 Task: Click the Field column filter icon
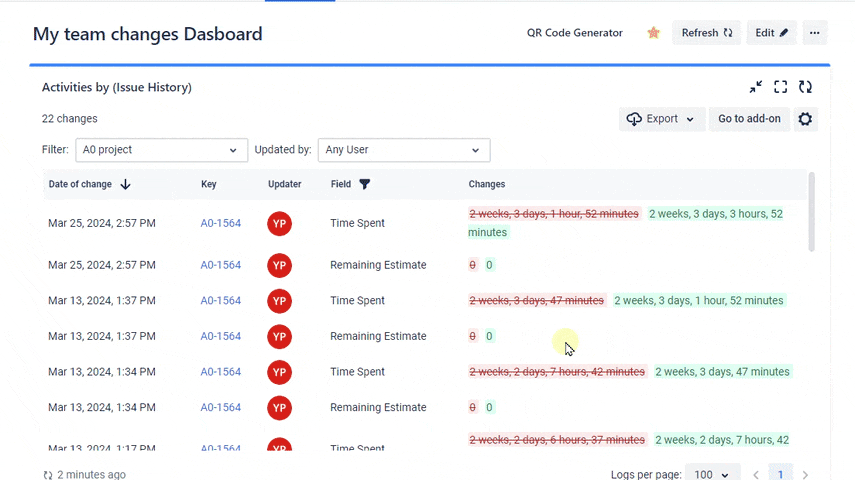(364, 184)
